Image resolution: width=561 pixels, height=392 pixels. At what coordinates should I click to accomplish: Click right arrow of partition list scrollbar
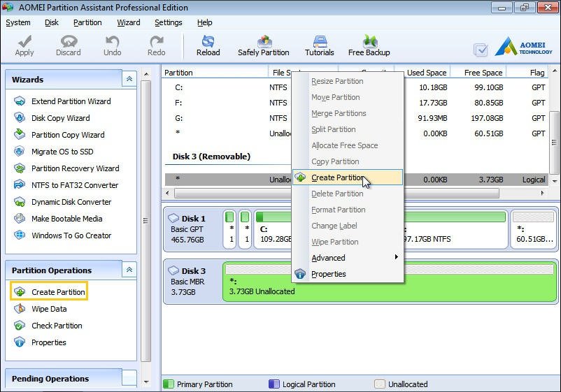(x=542, y=194)
